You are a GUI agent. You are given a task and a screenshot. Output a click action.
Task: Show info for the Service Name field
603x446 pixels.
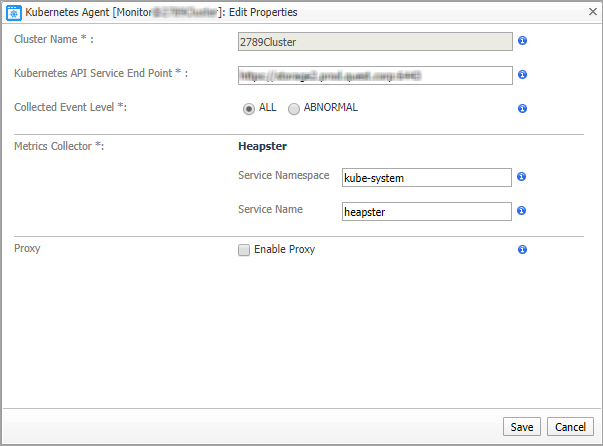[x=522, y=211]
